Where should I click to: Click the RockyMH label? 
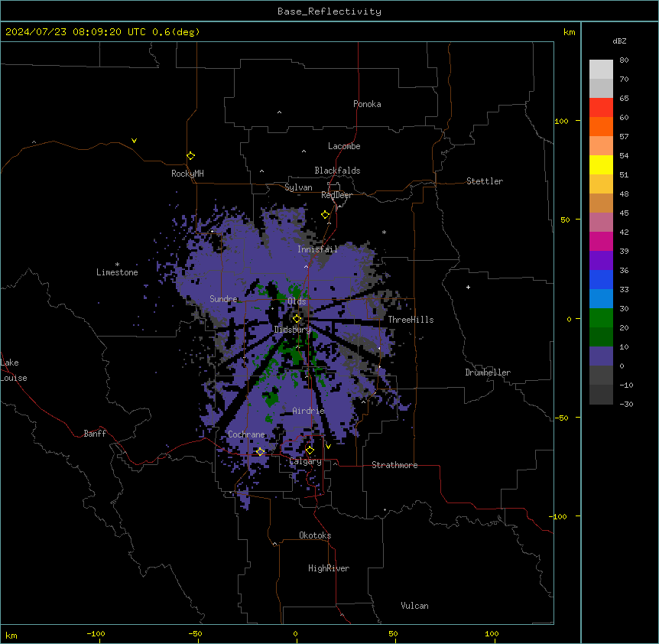(187, 174)
